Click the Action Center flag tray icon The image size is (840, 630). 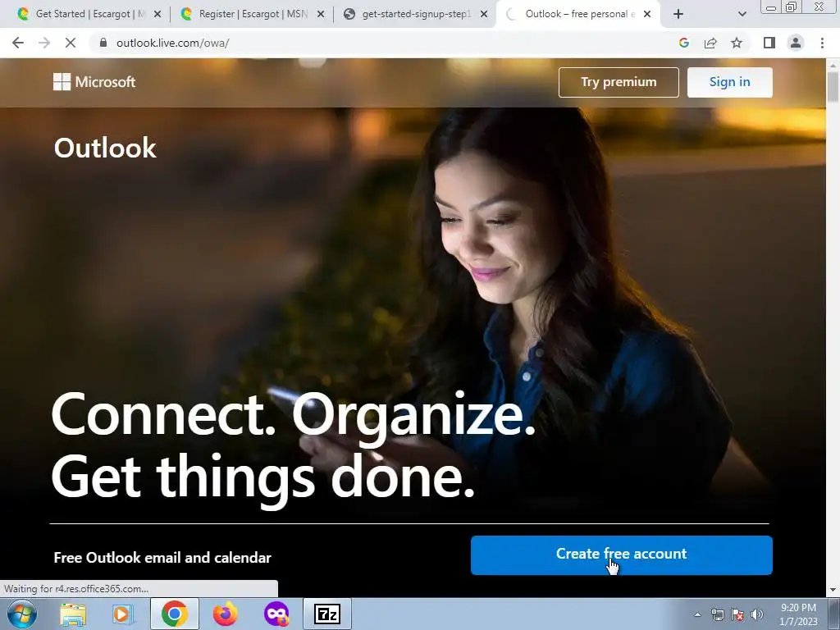737,614
